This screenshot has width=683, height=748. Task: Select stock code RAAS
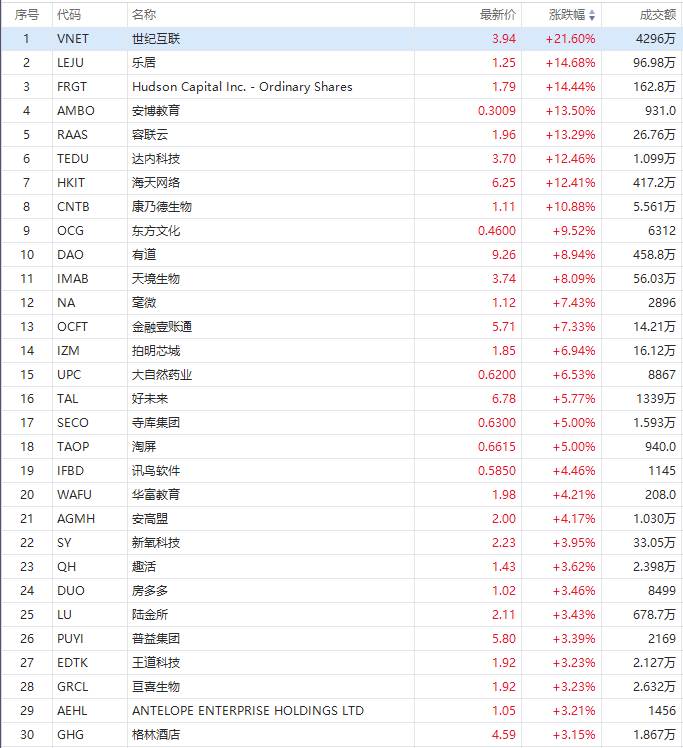click(72, 135)
